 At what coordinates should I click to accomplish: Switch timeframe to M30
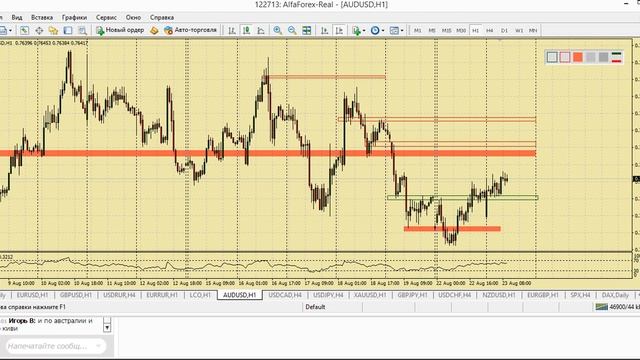461,30
